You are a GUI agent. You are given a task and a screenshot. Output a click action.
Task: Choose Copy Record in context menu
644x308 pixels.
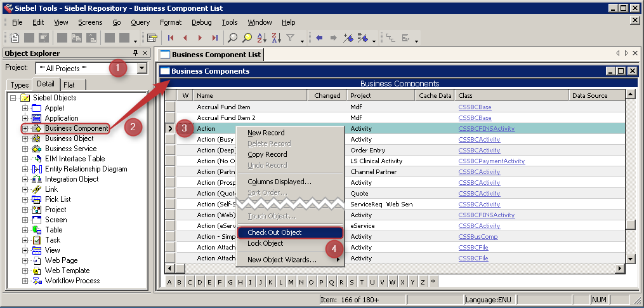290,154
